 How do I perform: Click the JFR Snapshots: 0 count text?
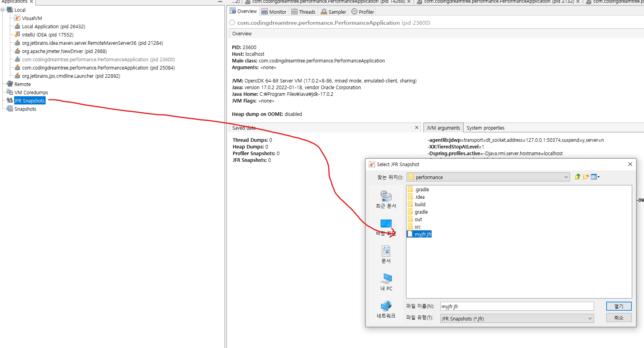[x=252, y=160]
